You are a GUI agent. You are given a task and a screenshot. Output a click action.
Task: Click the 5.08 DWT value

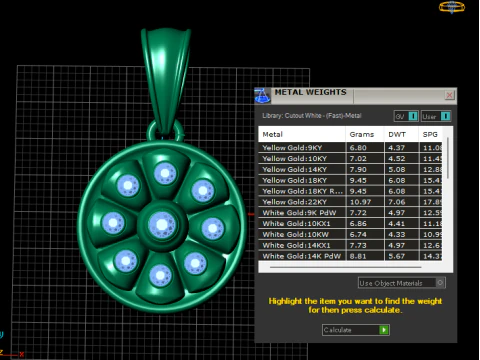tap(397, 169)
